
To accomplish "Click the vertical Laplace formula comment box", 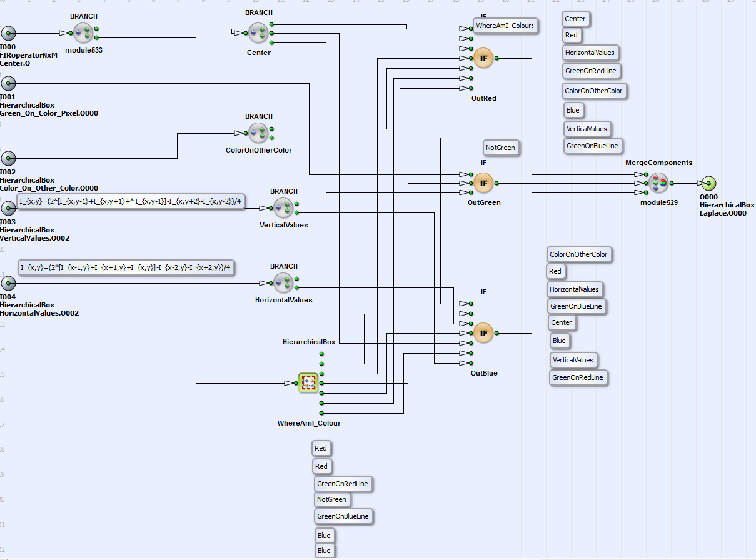I will pos(131,201).
